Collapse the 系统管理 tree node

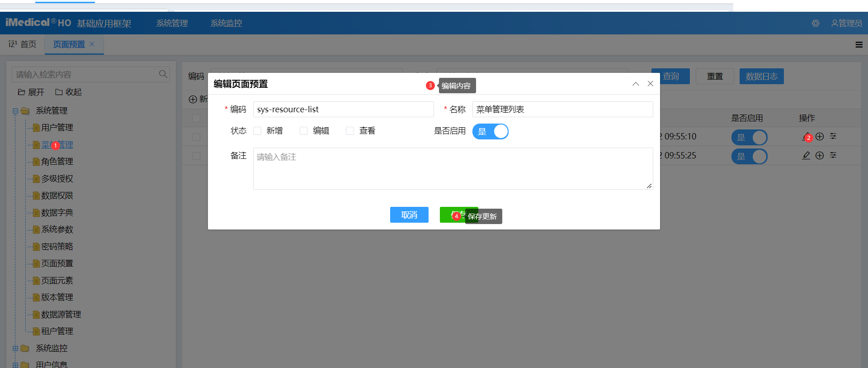(x=15, y=111)
